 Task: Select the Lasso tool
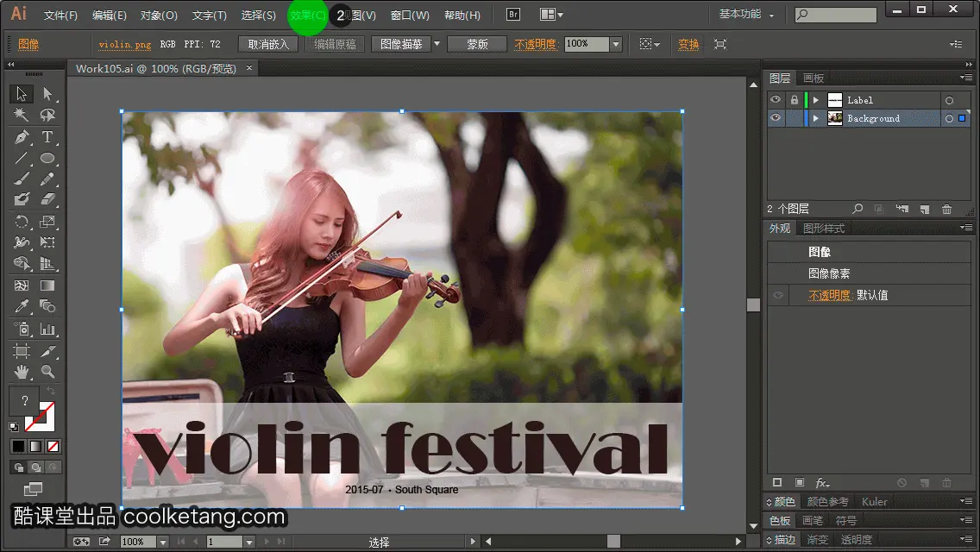(x=47, y=115)
